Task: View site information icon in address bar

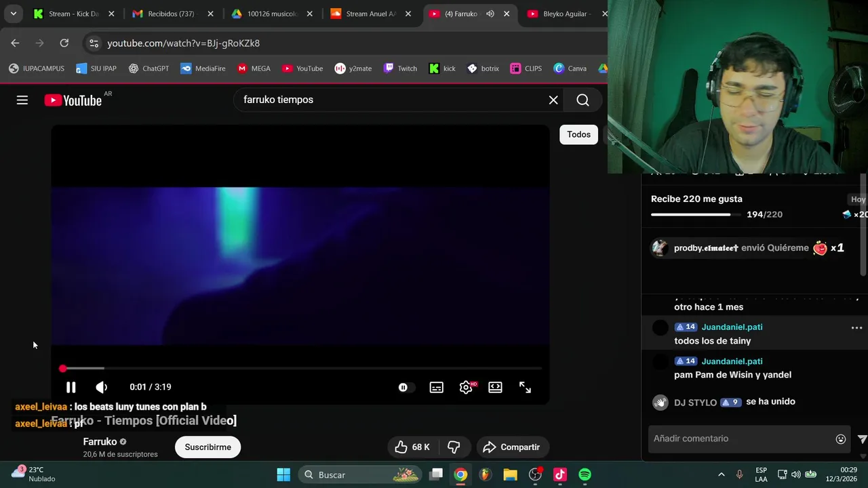Action: point(94,43)
